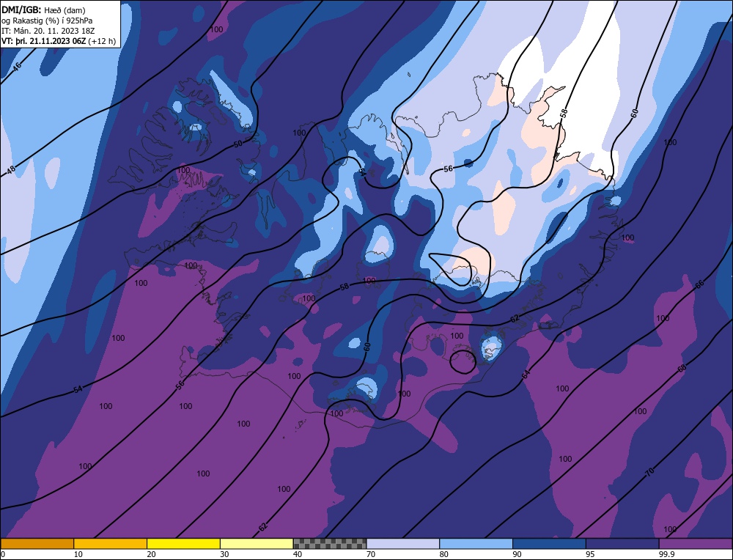The image size is (733, 560).
Task: Click the '68' height contour label
Action: point(682,369)
